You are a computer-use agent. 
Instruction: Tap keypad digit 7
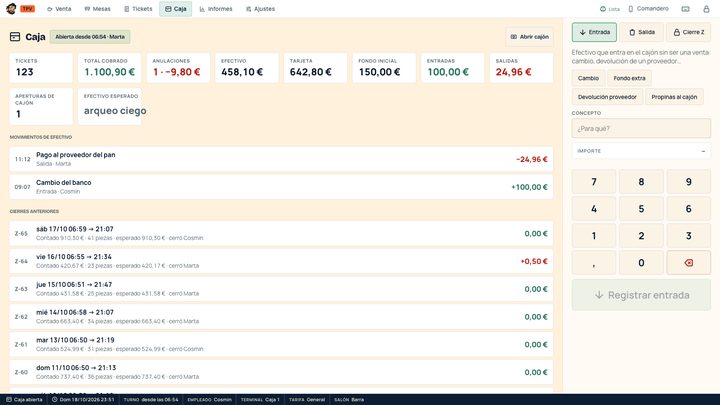click(x=594, y=182)
